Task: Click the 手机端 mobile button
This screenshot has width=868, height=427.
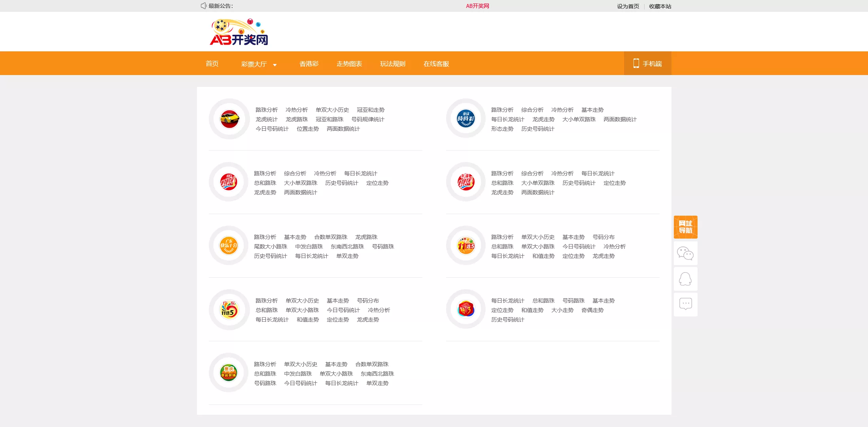Action: (x=647, y=64)
